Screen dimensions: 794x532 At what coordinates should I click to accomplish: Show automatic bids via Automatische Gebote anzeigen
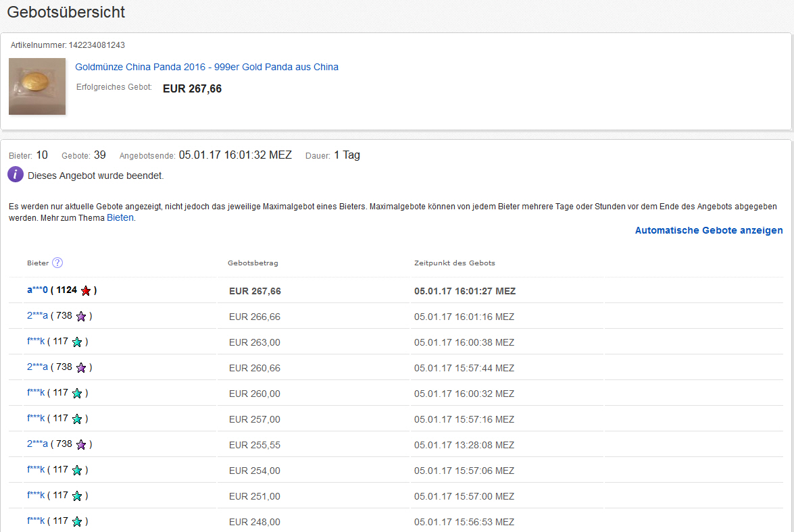tap(708, 230)
